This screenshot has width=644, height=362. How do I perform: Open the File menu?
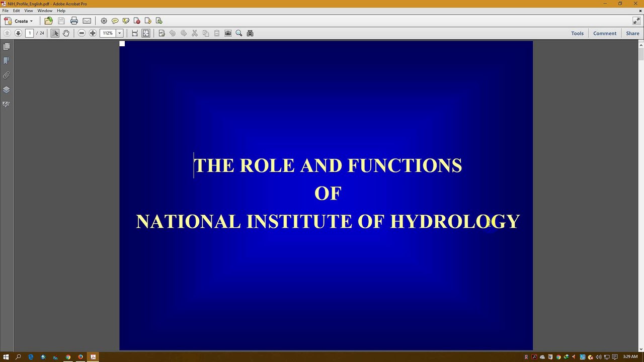point(6,11)
